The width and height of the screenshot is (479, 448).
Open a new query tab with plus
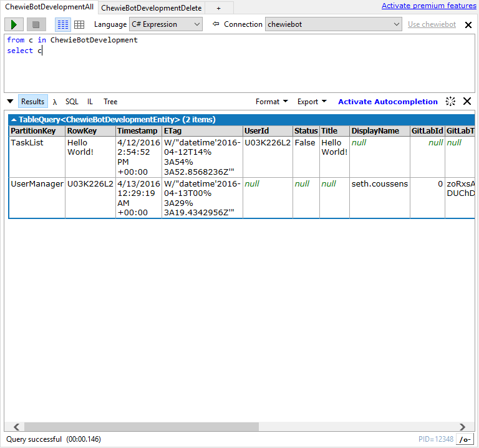(x=218, y=7)
